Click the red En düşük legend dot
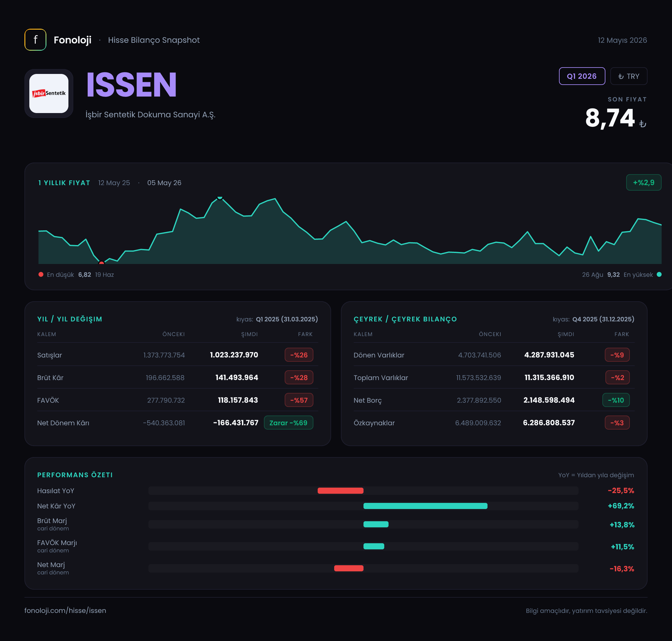 pos(41,274)
